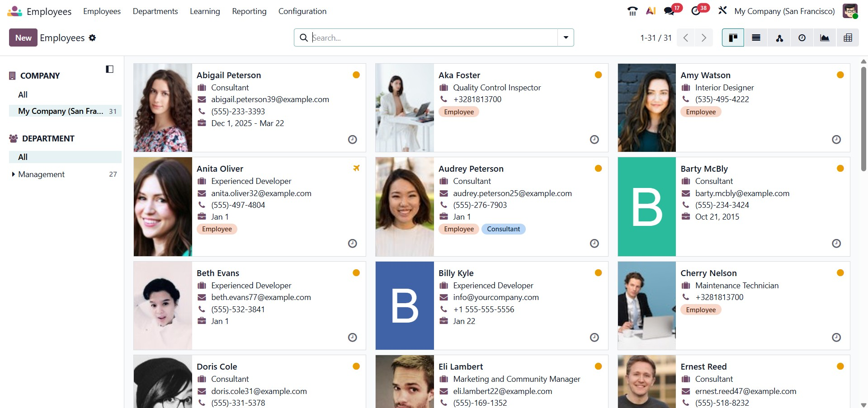The height and width of the screenshot is (408, 868).
Task: Expand the Management department tree
Action: coord(13,174)
